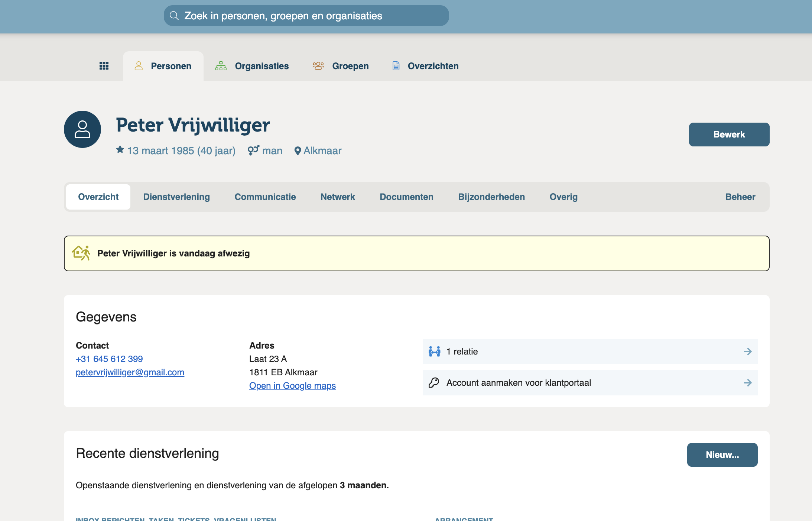Open address in Google maps link
This screenshot has width=812, height=521.
coord(292,386)
